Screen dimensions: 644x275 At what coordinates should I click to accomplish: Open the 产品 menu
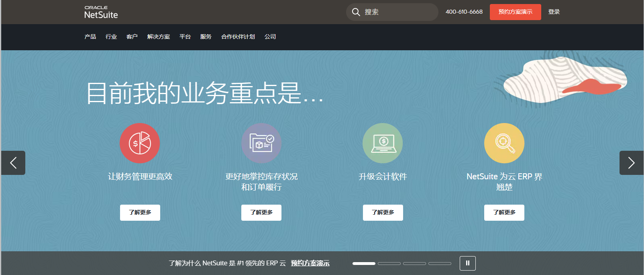click(90, 37)
